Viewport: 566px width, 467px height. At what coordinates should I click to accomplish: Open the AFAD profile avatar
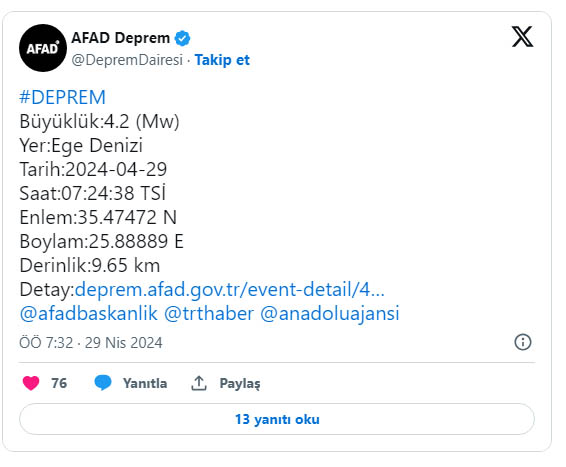coord(43,48)
